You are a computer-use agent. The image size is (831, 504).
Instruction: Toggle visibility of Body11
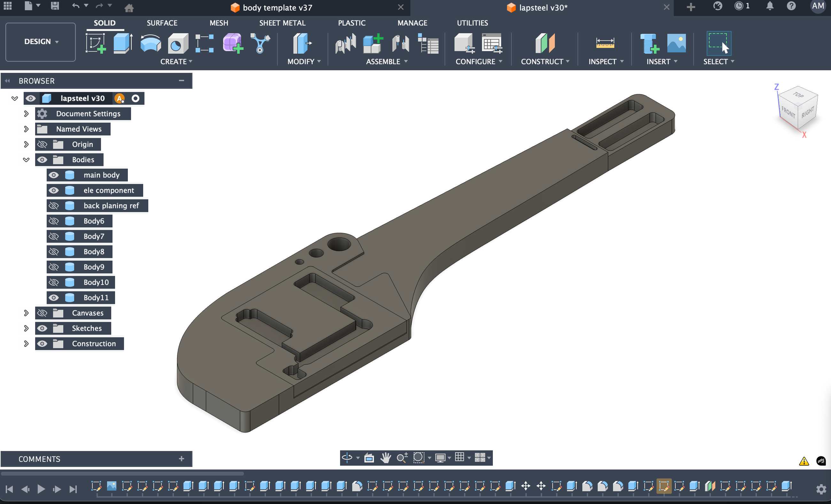54,298
